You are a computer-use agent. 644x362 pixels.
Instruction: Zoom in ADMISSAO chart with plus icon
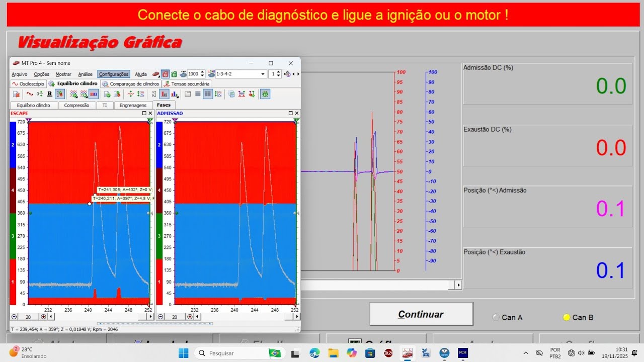pos(190,317)
